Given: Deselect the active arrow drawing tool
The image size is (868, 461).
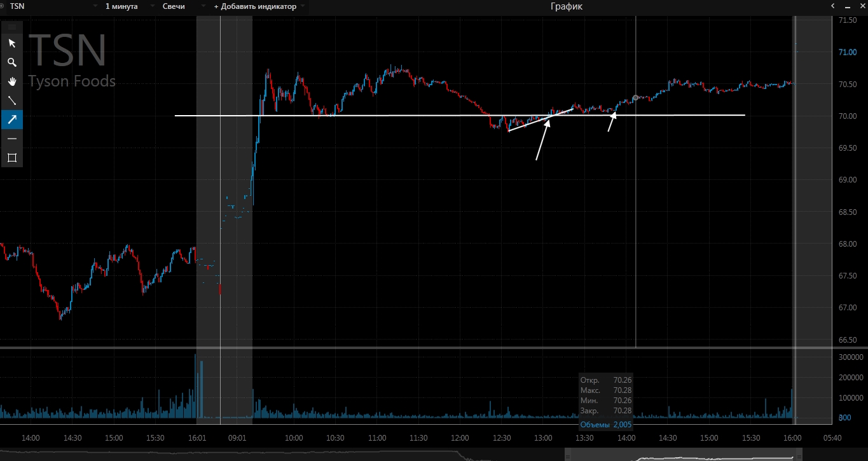Looking at the screenshot, I should pyautogui.click(x=11, y=120).
